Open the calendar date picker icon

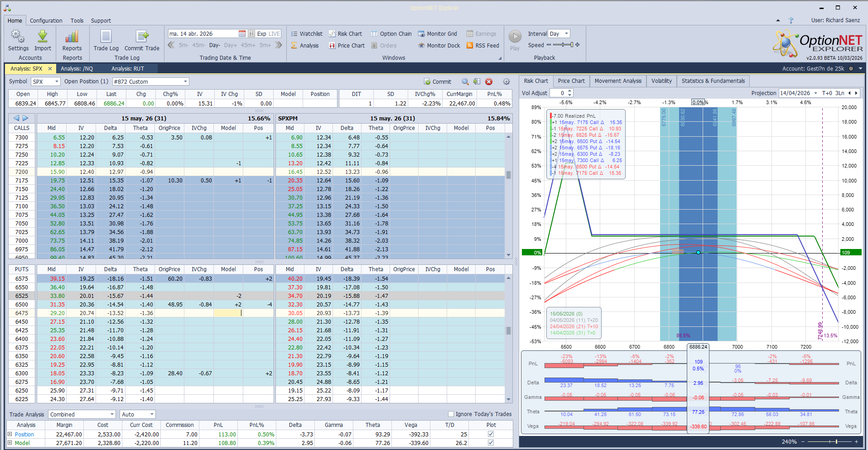point(242,34)
